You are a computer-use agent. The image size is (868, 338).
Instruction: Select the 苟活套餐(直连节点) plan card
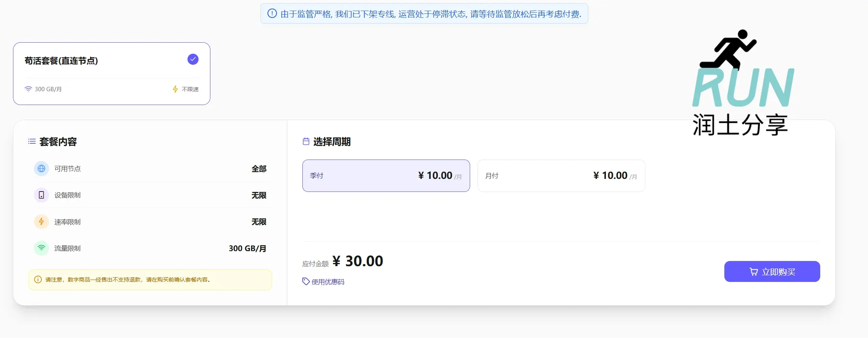(x=111, y=73)
